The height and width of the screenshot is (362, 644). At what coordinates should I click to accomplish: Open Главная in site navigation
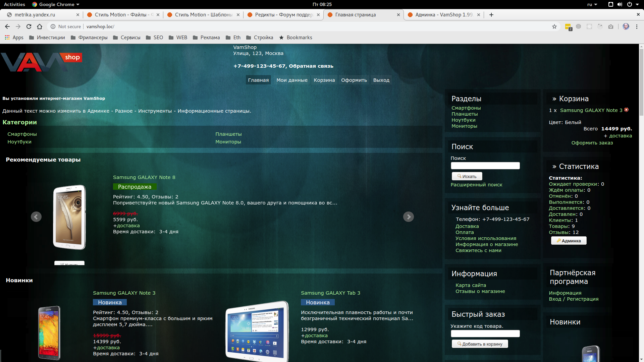(258, 80)
